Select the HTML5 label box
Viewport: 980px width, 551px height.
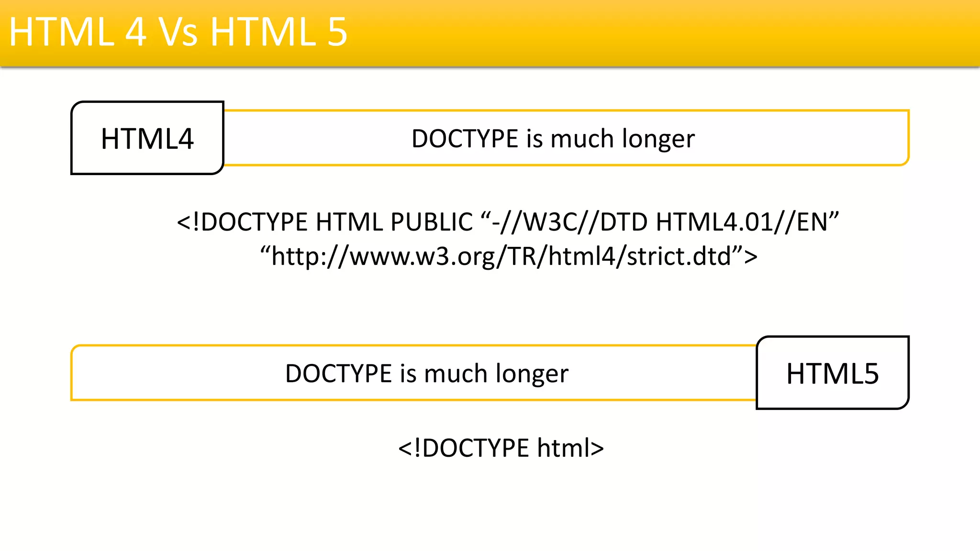[832, 374]
